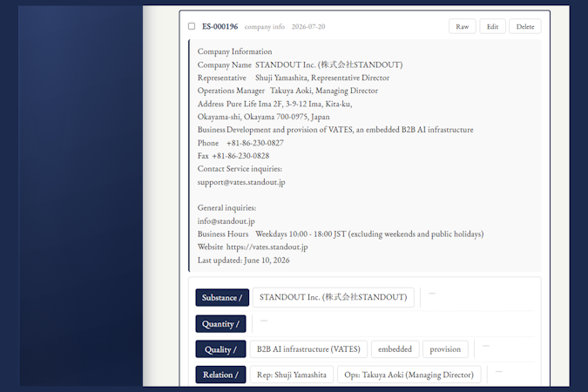
Task: Click the 'STANDOUT Inc. (株式会社STANDOUT)' tag chip
Action: pos(333,297)
